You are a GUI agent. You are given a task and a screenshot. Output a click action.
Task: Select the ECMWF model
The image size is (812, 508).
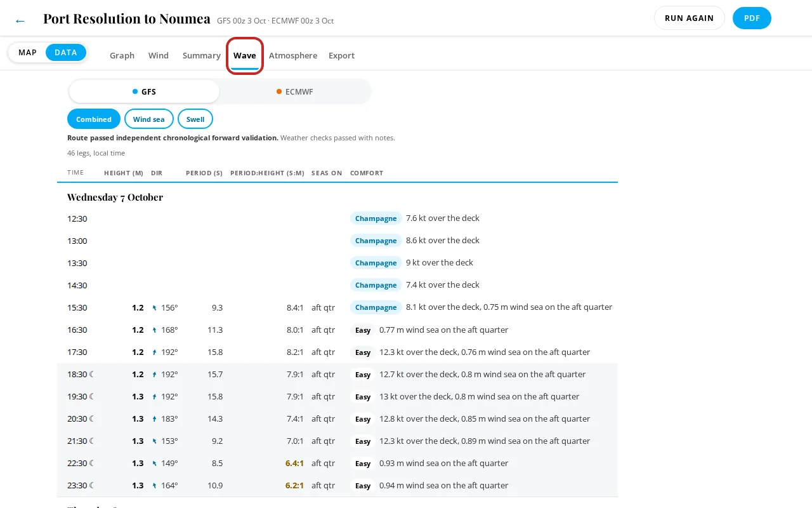pos(295,91)
